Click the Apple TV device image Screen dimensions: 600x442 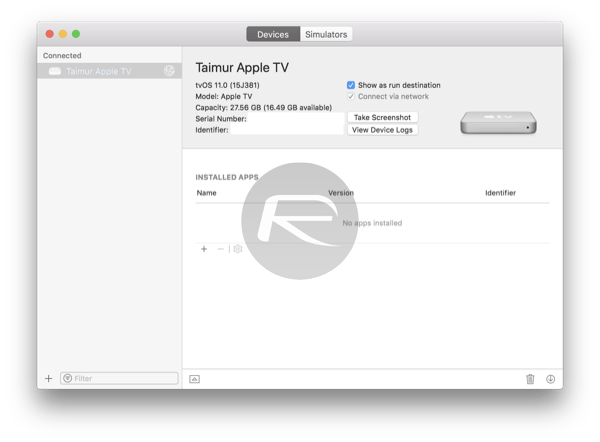click(498, 123)
